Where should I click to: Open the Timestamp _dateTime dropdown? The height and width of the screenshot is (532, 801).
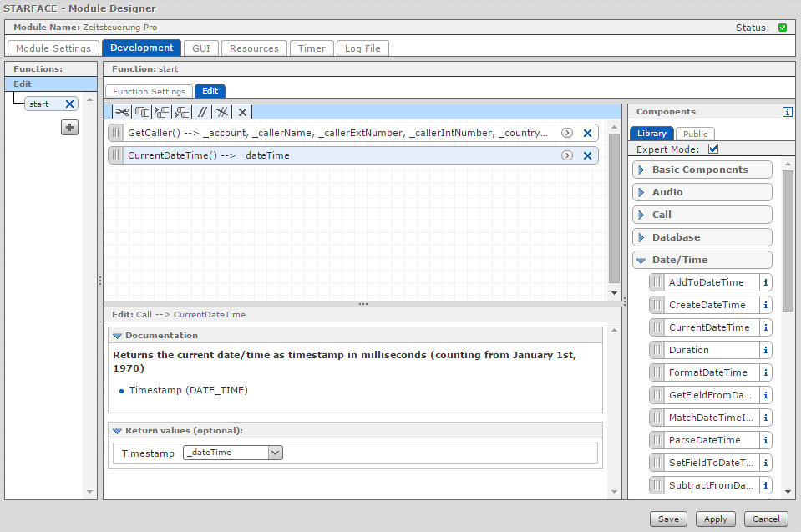click(x=276, y=453)
